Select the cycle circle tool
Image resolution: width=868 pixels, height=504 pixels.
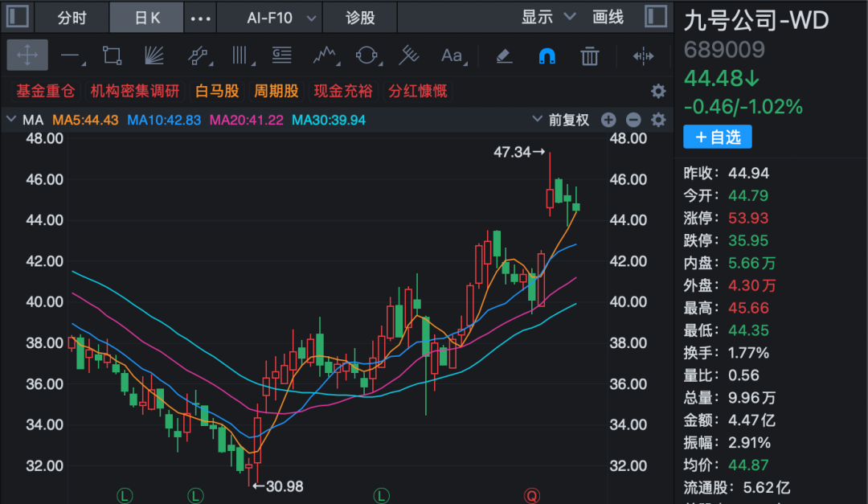367,55
